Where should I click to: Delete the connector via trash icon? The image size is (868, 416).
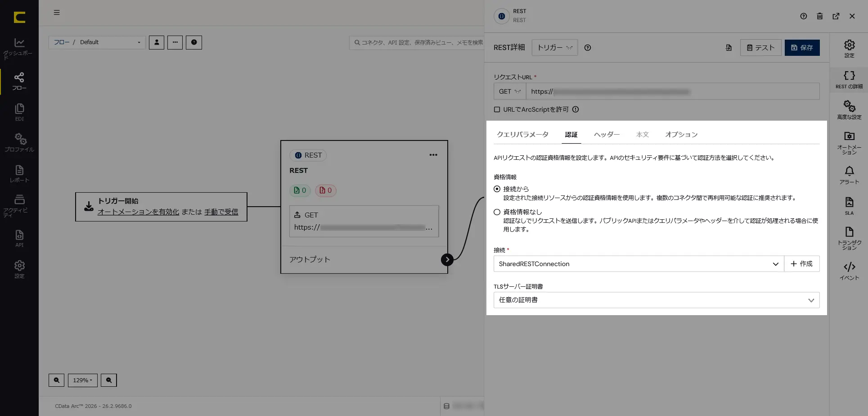[820, 16]
